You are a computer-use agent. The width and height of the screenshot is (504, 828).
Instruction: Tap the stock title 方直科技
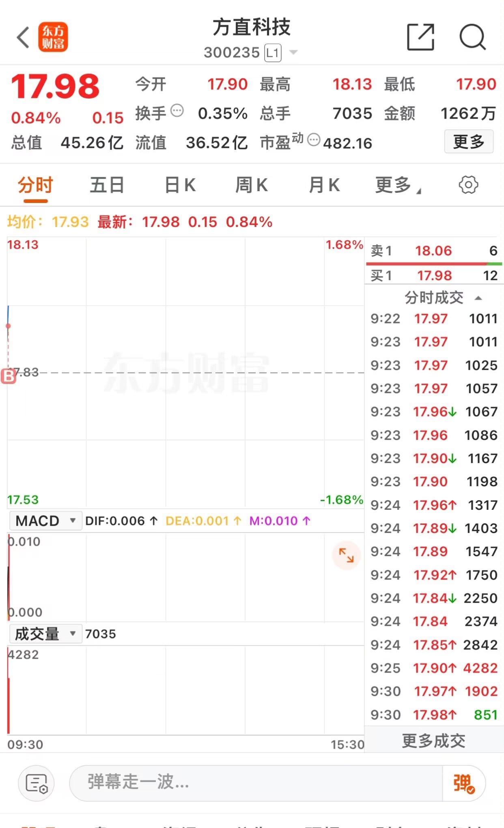coord(252,27)
